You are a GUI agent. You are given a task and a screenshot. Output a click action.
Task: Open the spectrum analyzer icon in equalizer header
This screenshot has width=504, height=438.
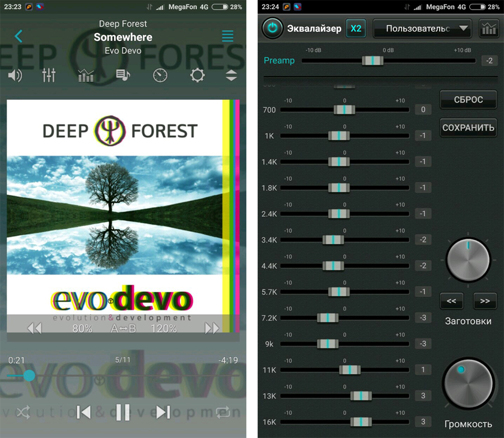point(488,29)
